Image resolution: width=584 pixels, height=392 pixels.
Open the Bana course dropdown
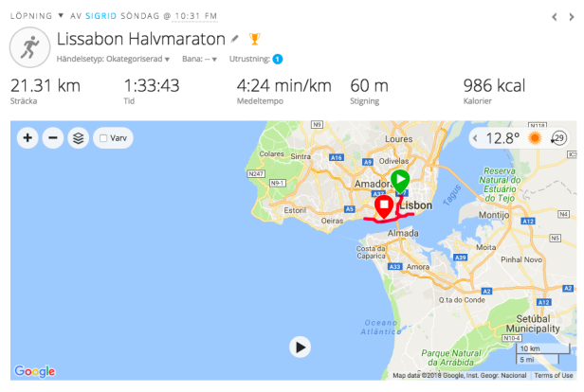(x=199, y=59)
